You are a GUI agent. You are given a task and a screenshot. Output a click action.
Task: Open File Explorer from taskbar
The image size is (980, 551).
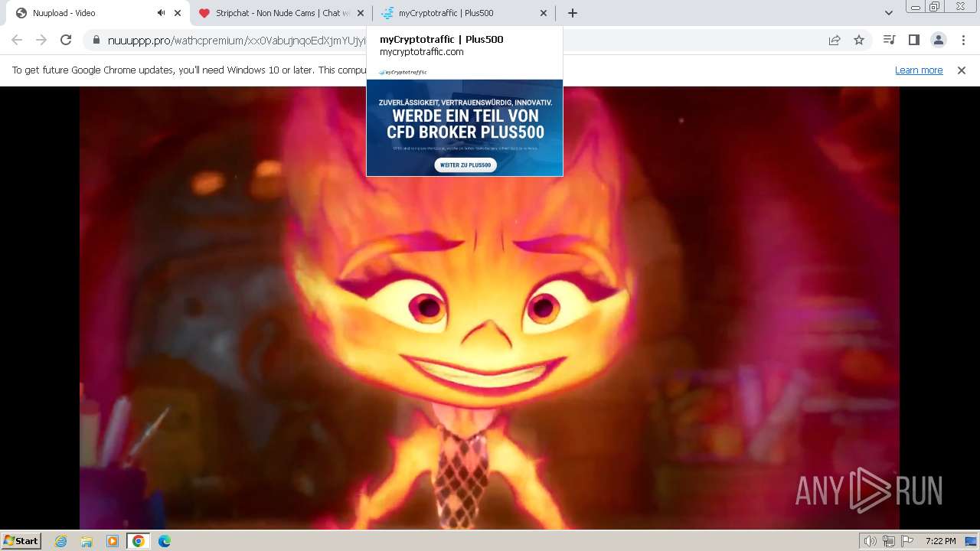tap(87, 541)
